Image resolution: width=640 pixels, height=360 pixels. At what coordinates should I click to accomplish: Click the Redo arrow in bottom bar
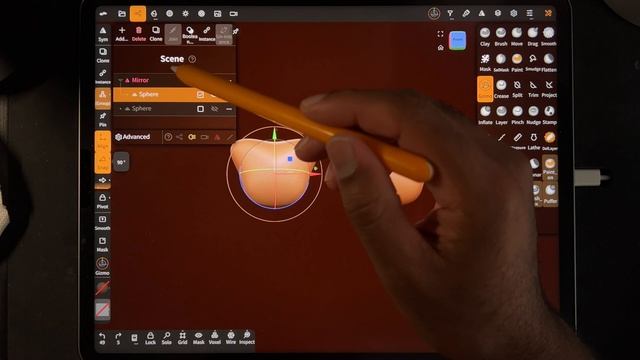point(118,338)
